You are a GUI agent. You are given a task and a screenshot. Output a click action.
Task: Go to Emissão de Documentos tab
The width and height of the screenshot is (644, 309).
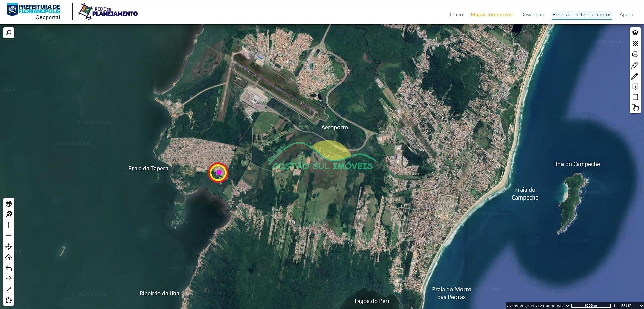point(582,15)
